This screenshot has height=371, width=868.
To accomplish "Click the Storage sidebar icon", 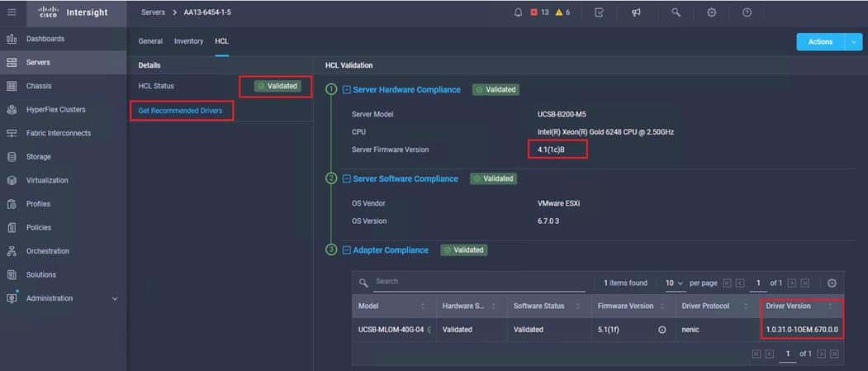I will (11, 157).
